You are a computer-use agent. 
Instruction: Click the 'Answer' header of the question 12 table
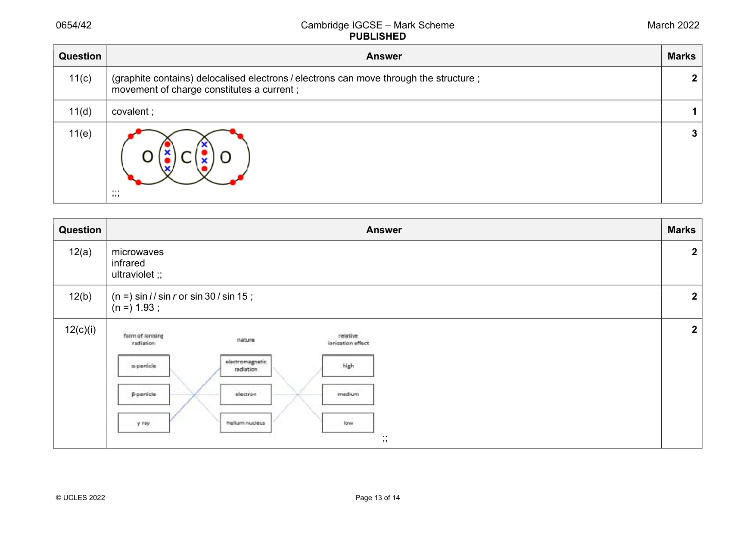click(384, 230)
